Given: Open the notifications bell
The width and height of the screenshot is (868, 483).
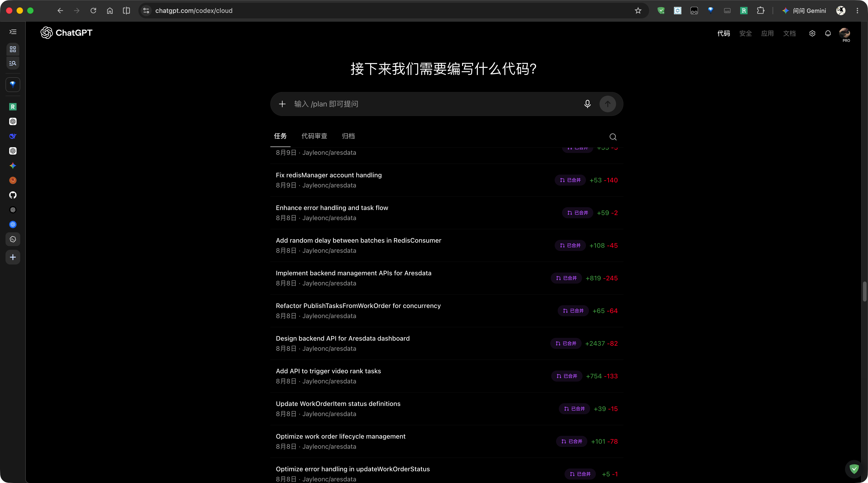Looking at the screenshot, I should (828, 33).
